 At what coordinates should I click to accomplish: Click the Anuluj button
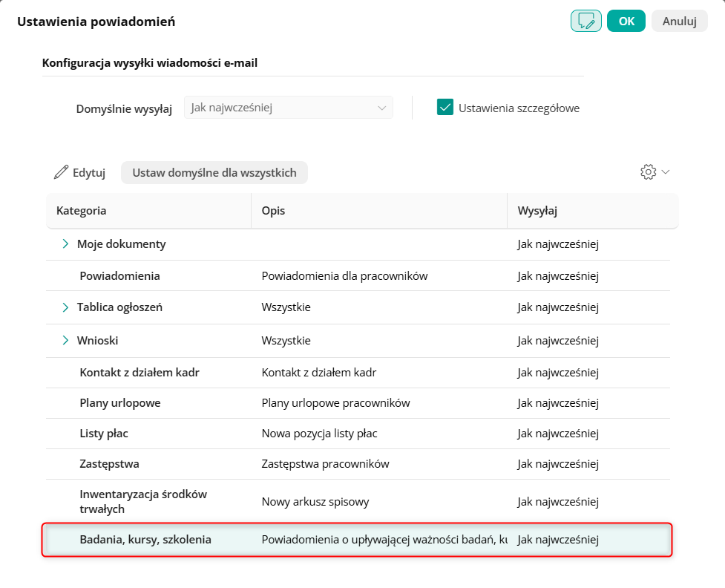click(679, 21)
